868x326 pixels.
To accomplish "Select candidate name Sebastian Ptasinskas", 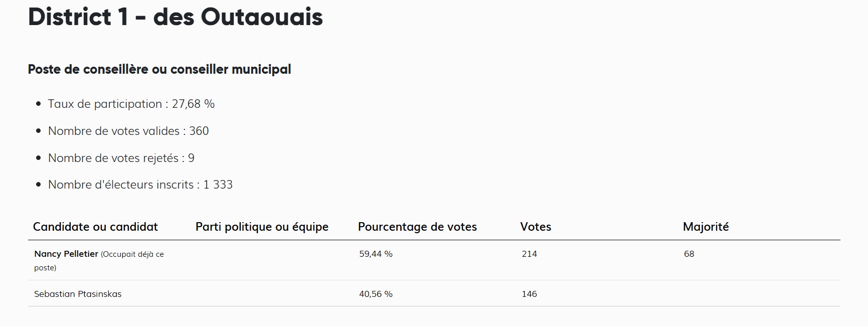I will pyautogui.click(x=78, y=294).
